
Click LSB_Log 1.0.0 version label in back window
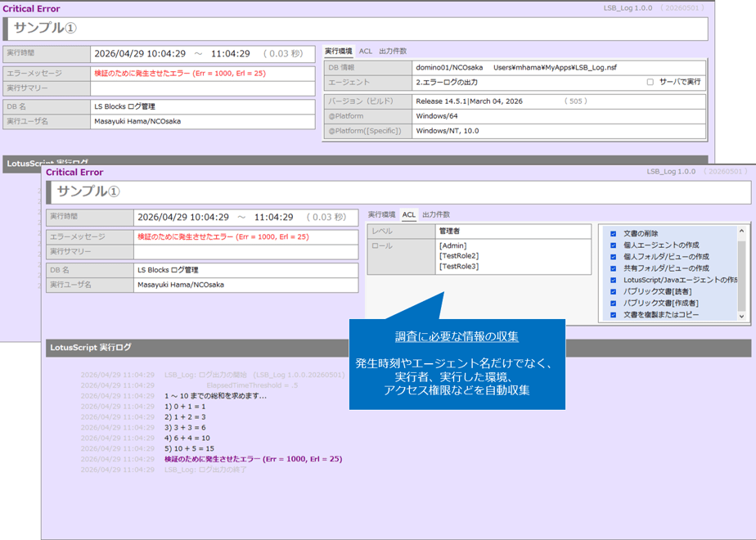click(x=628, y=8)
